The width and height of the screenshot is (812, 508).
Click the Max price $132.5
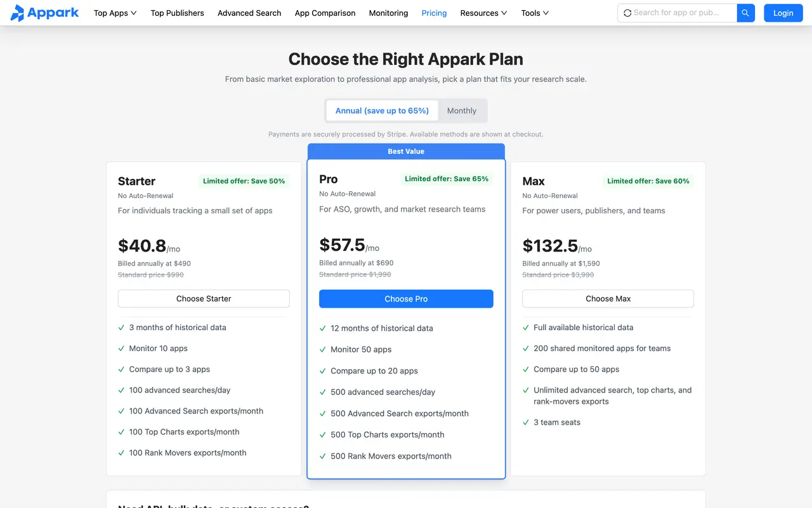tap(550, 246)
